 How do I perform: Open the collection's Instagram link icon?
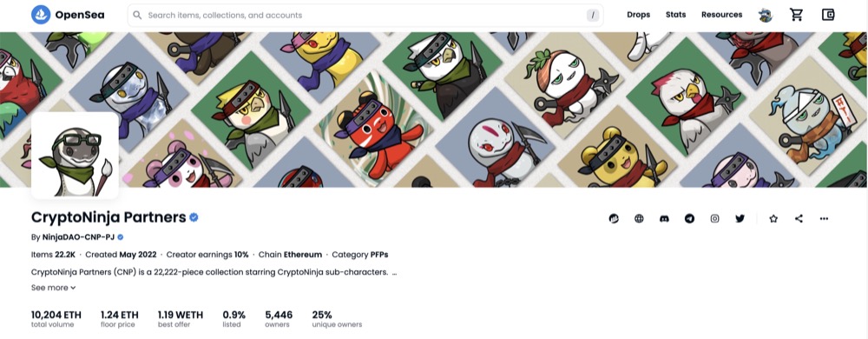(714, 218)
